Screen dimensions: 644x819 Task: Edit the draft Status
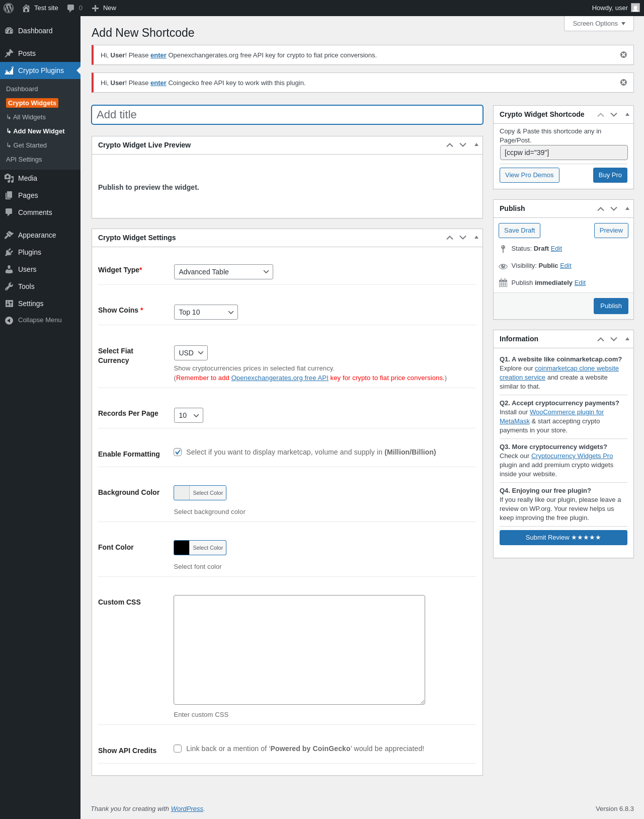coord(556,249)
